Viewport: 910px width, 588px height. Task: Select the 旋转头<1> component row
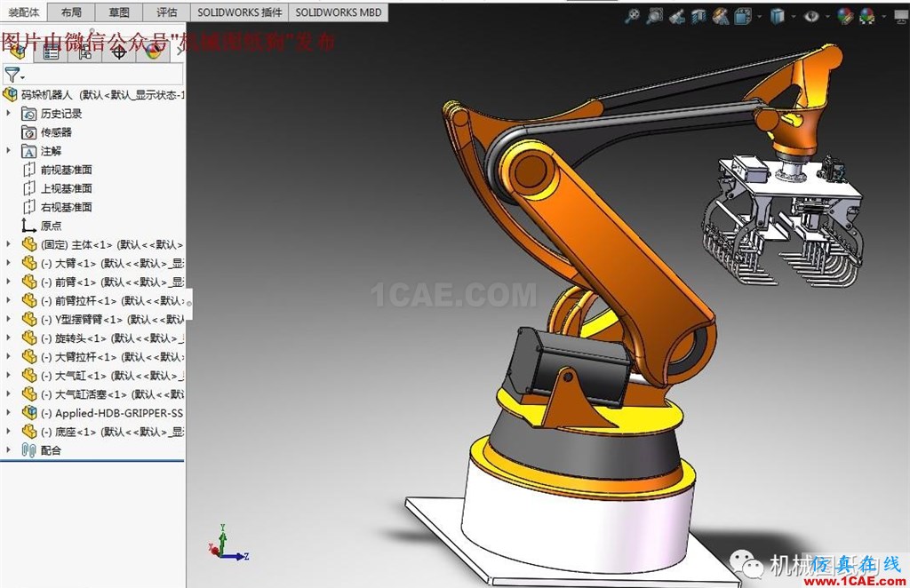click(x=102, y=338)
